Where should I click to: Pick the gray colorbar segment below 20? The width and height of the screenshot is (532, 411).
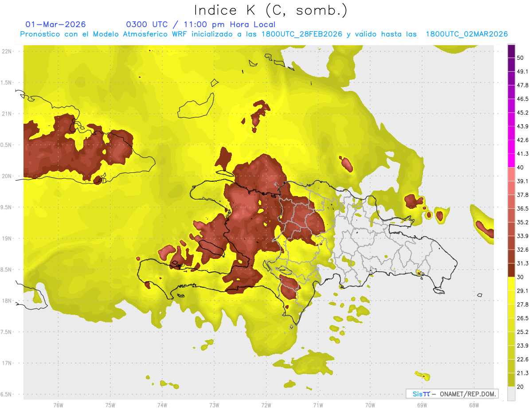pos(511,394)
